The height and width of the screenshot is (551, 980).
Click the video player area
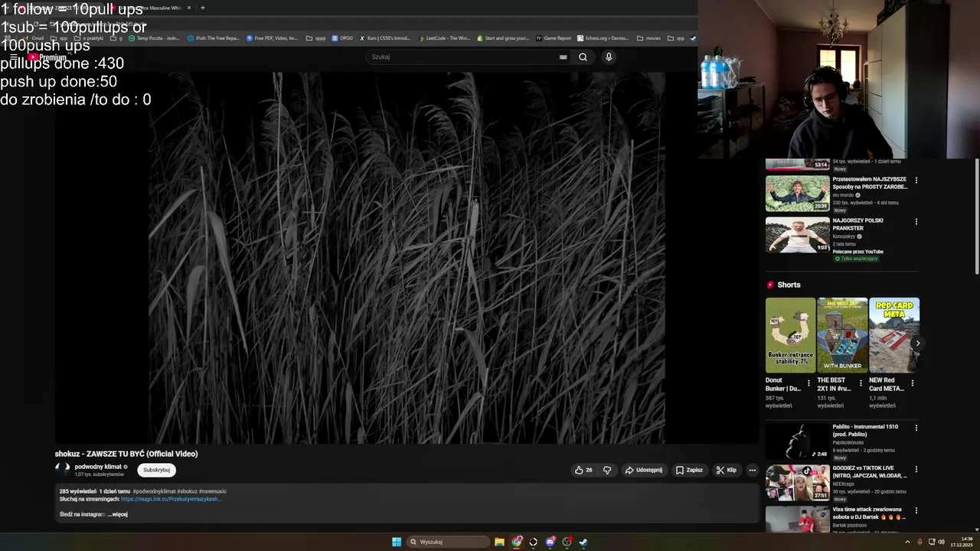tap(407, 258)
